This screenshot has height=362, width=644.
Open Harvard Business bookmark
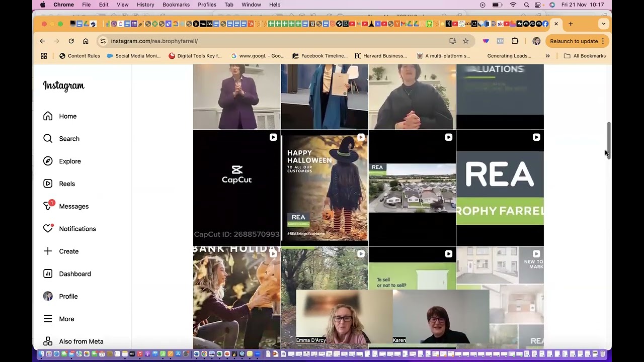pyautogui.click(x=381, y=56)
